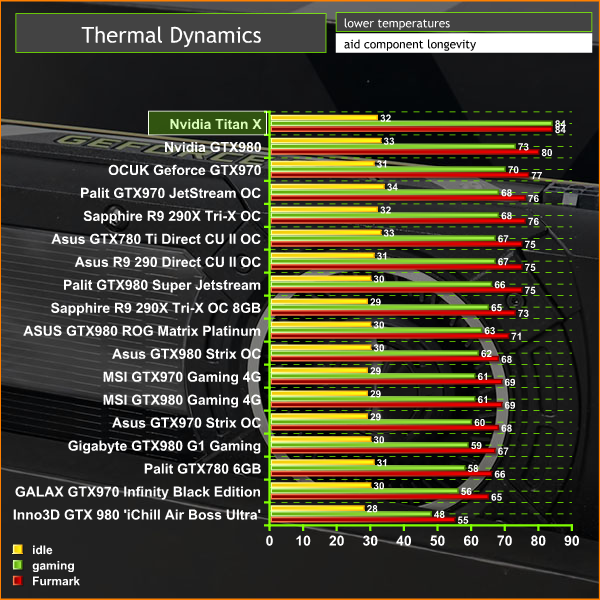Click the green gaming legend swatch
Screen dimensions: 600x600
18,565
